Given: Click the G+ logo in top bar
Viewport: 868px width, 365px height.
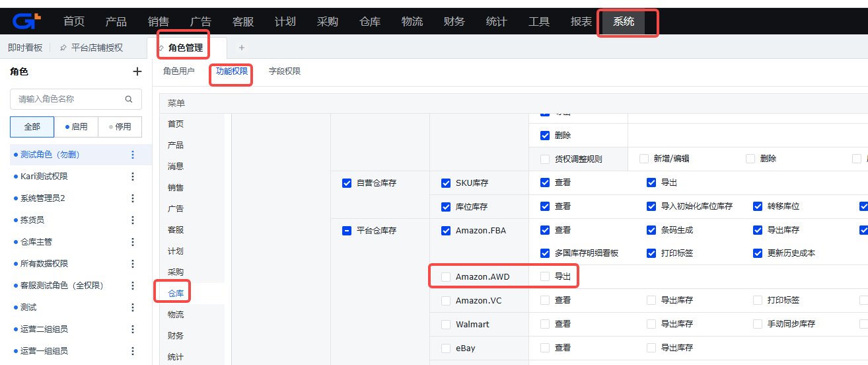Looking at the screenshot, I should (x=26, y=21).
